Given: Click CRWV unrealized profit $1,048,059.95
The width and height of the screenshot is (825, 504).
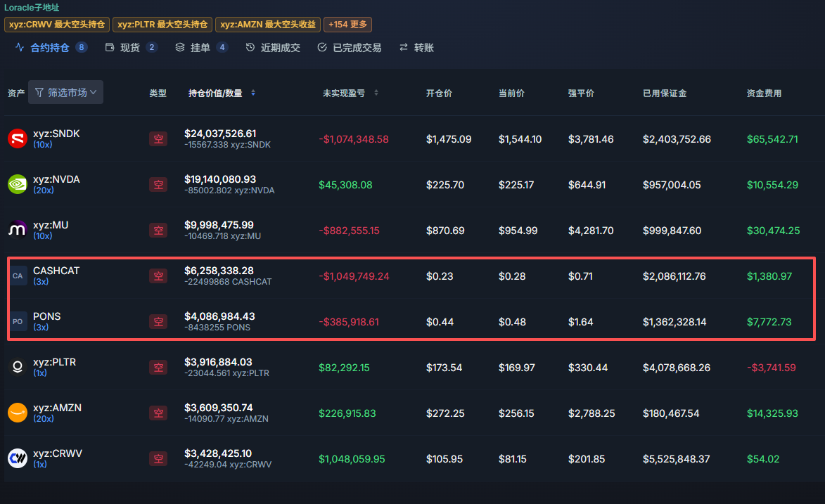Looking at the screenshot, I should pos(352,459).
